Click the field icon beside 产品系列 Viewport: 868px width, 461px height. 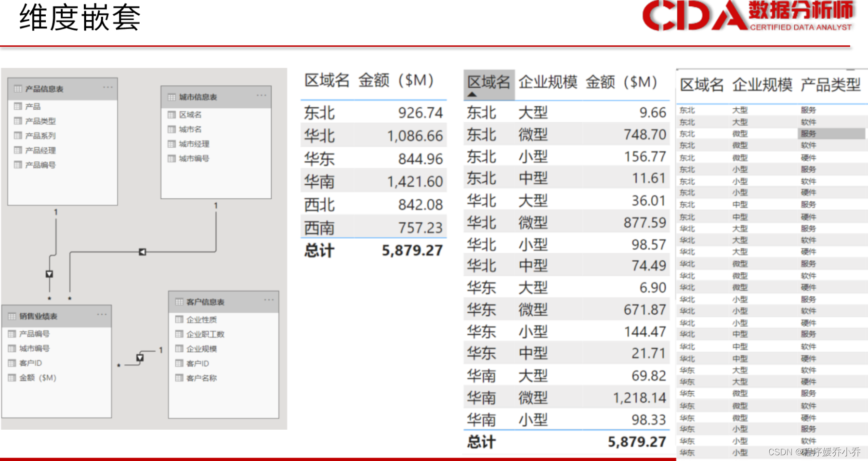pos(18,136)
